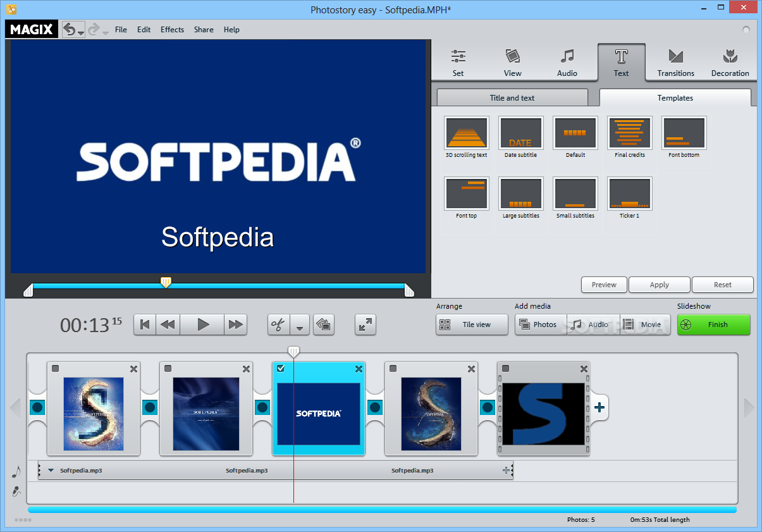
Task: Start playback with Play button
Action: (202, 325)
